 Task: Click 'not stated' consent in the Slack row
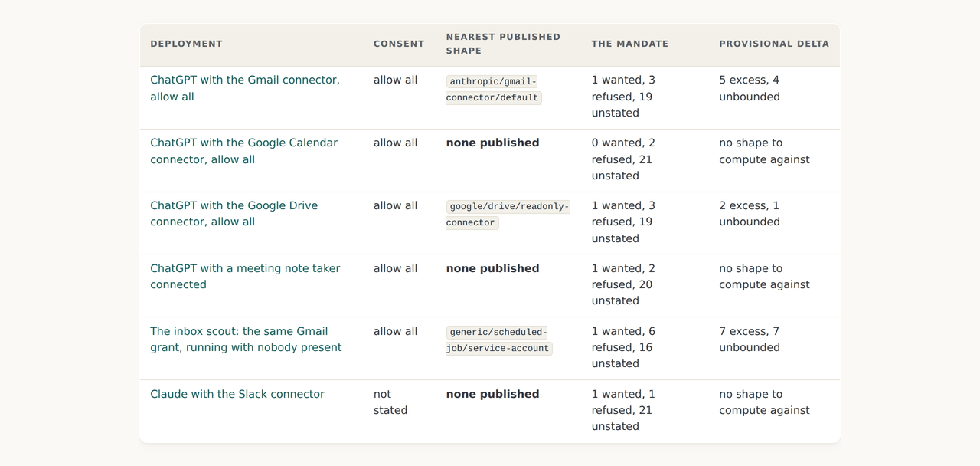(x=390, y=402)
